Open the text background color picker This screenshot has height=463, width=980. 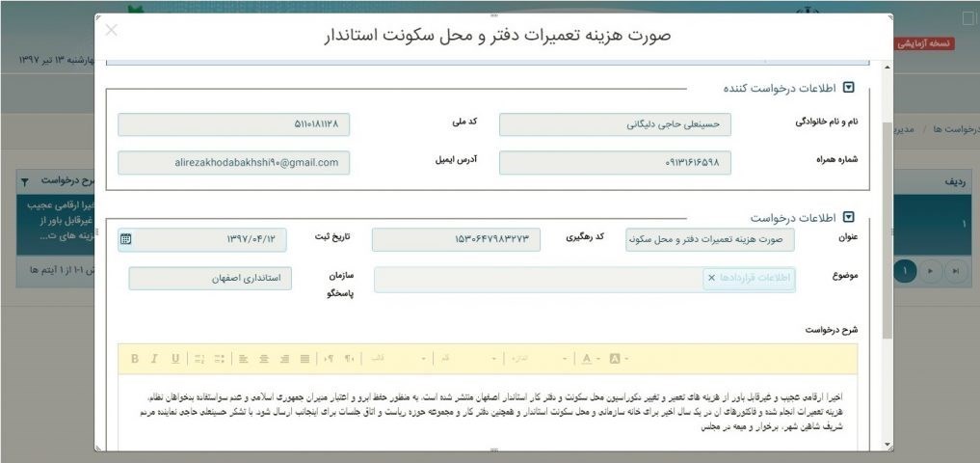tap(619, 359)
